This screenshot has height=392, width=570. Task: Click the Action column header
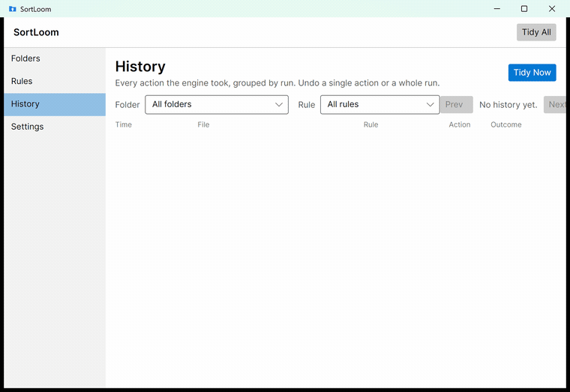[x=460, y=124]
